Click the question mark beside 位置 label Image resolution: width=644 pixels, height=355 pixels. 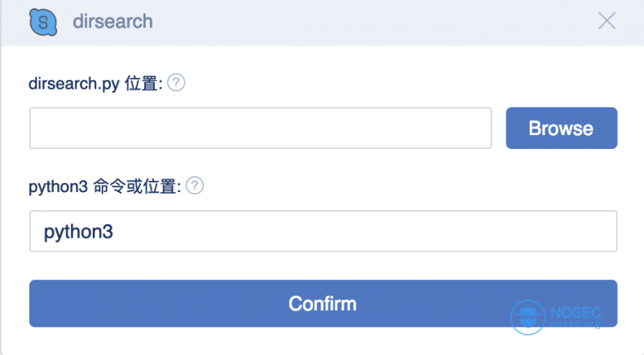(176, 82)
